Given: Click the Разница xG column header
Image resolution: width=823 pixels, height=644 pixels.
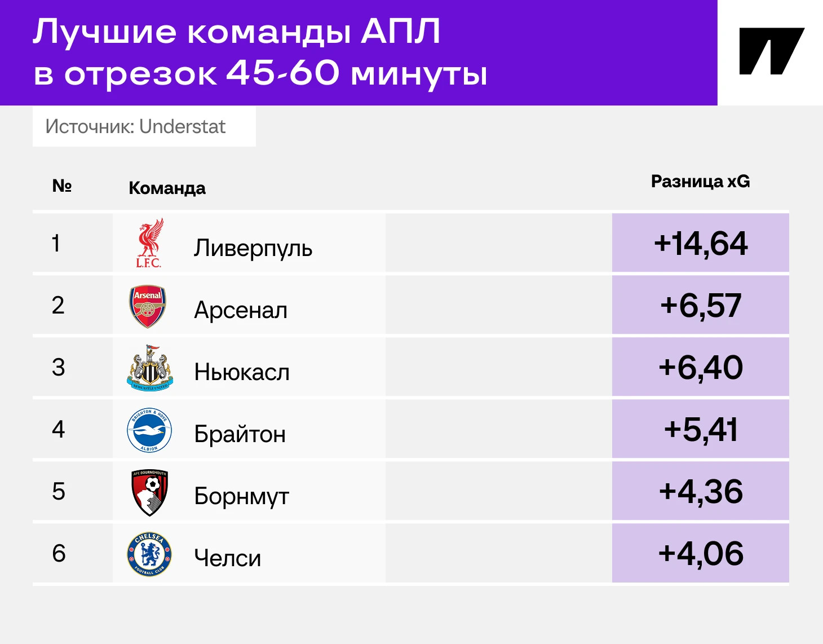Looking at the screenshot, I should [700, 182].
